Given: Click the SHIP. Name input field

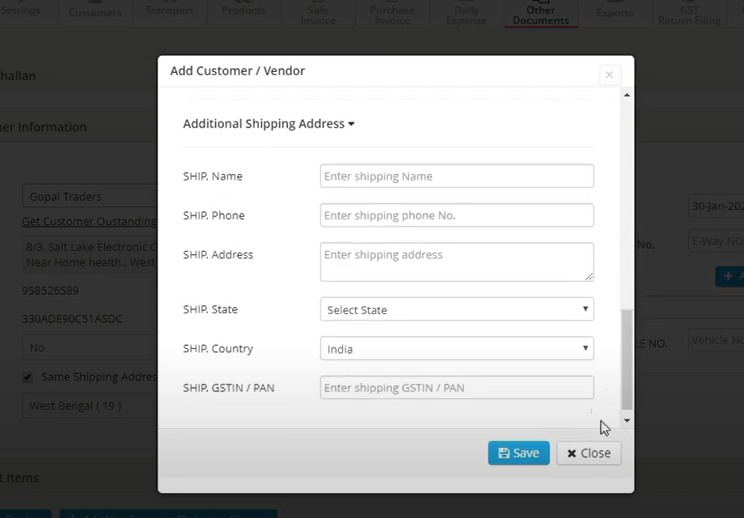Looking at the screenshot, I should tap(456, 176).
